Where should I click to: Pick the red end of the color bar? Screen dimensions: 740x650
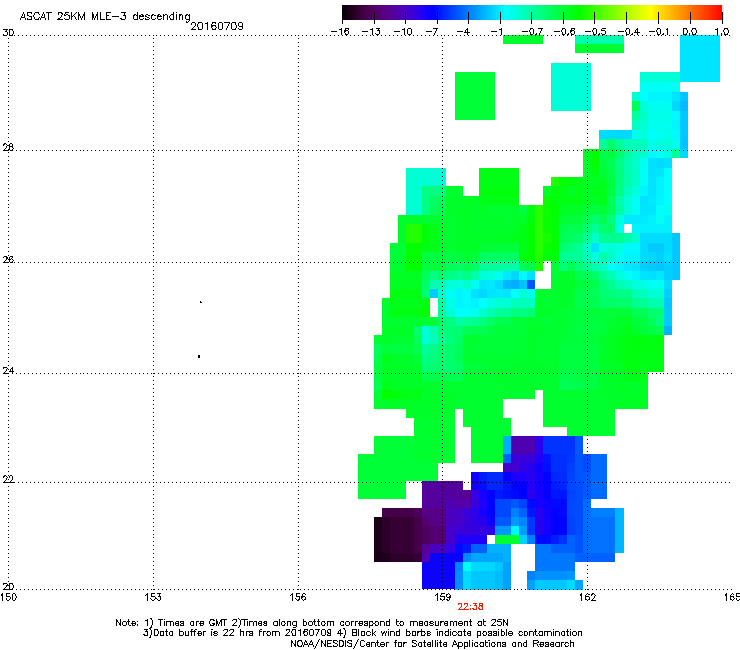coord(717,12)
